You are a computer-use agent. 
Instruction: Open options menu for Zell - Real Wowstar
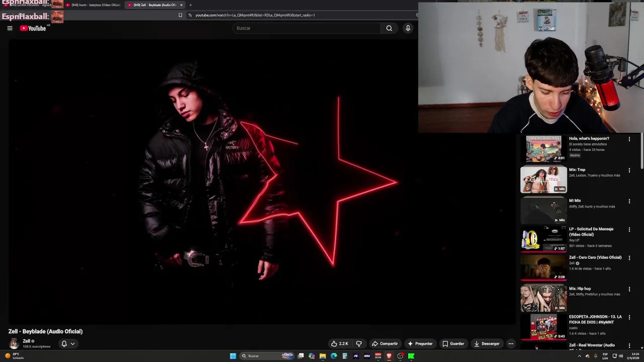click(x=629, y=346)
